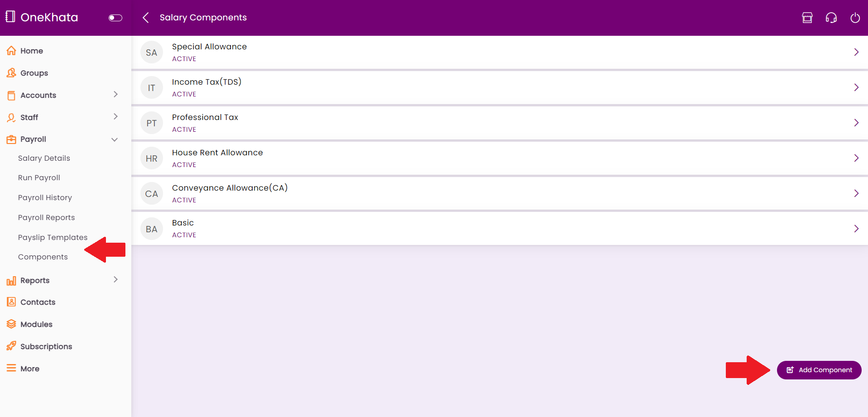Click the SA avatar circle
Viewport: 868px width, 417px height.
click(x=152, y=53)
